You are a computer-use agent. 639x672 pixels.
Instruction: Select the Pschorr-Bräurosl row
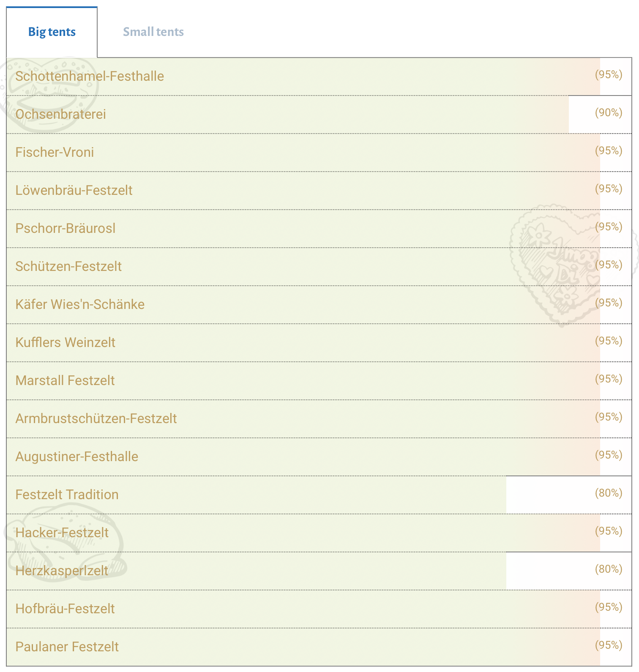click(x=319, y=229)
